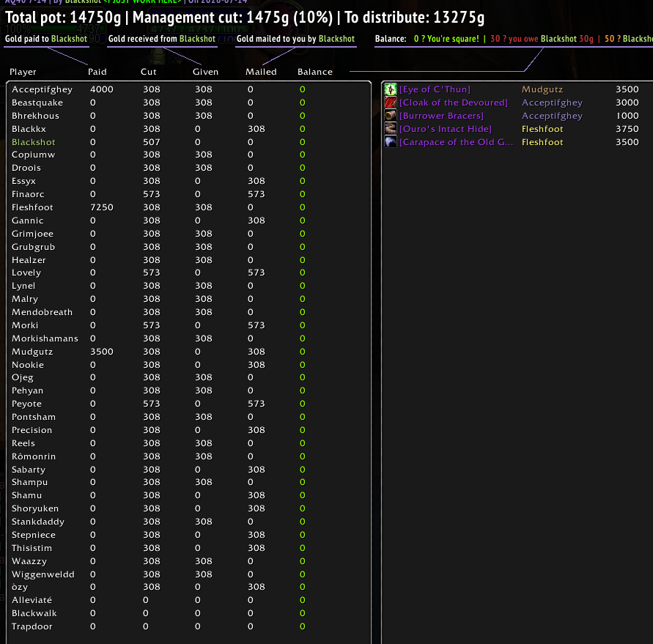Click Mudgutz's paid amount 3500 in player list
This screenshot has height=644, width=653.
102,352
